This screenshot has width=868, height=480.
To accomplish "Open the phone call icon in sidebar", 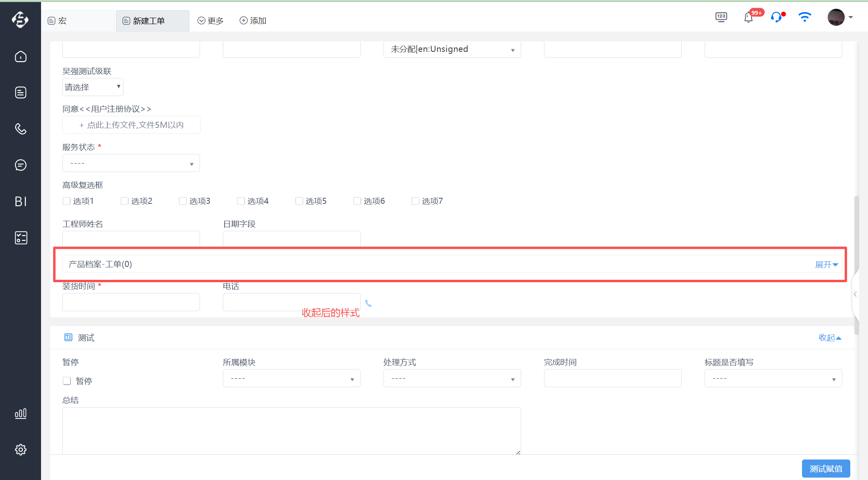I will click(21, 129).
